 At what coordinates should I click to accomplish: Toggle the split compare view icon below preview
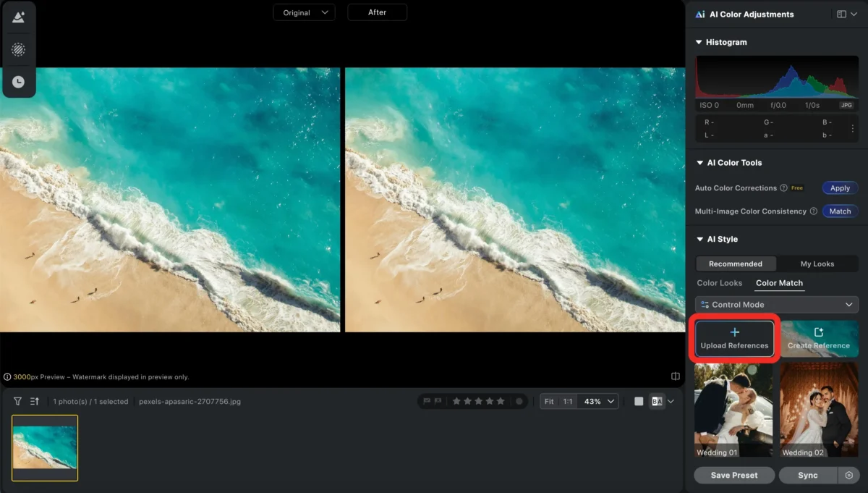(x=675, y=376)
